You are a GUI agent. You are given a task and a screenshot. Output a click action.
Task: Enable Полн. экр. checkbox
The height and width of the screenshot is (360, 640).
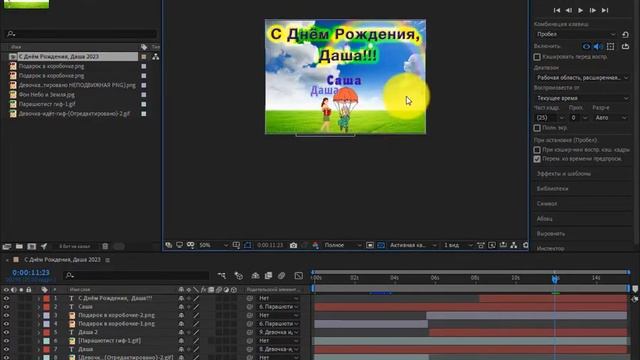click(x=537, y=128)
